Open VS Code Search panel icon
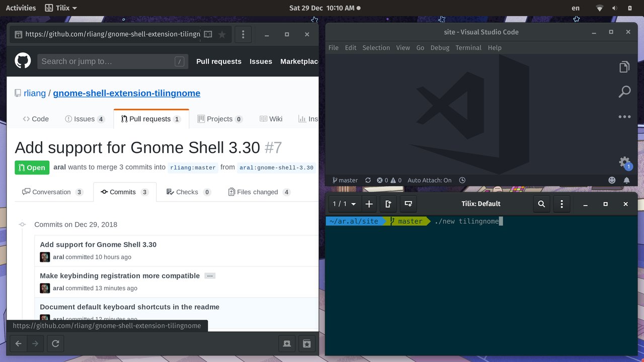 624,92
